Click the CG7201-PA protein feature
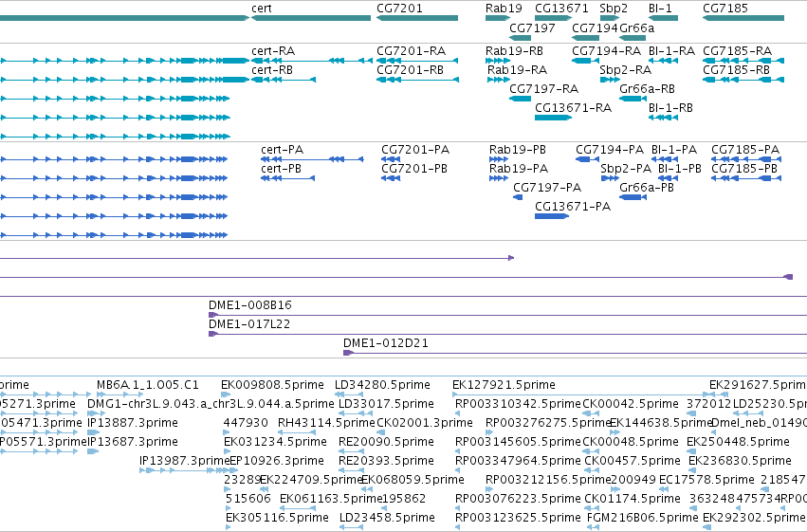Image resolution: width=807 pixels, height=532 pixels. point(391,159)
